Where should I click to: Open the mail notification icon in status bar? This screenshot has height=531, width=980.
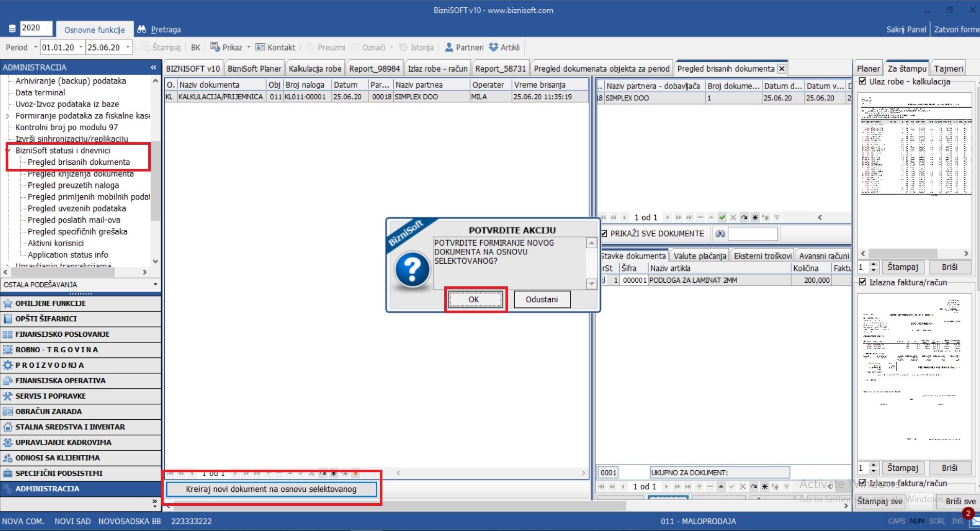pyautogui.click(x=974, y=521)
